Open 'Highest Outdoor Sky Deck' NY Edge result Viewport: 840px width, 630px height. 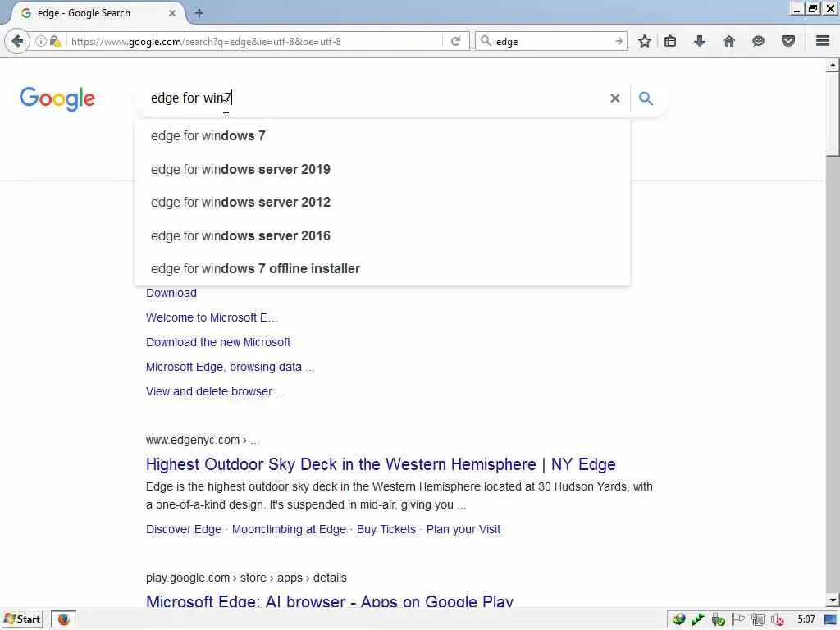pyautogui.click(x=381, y=464)
